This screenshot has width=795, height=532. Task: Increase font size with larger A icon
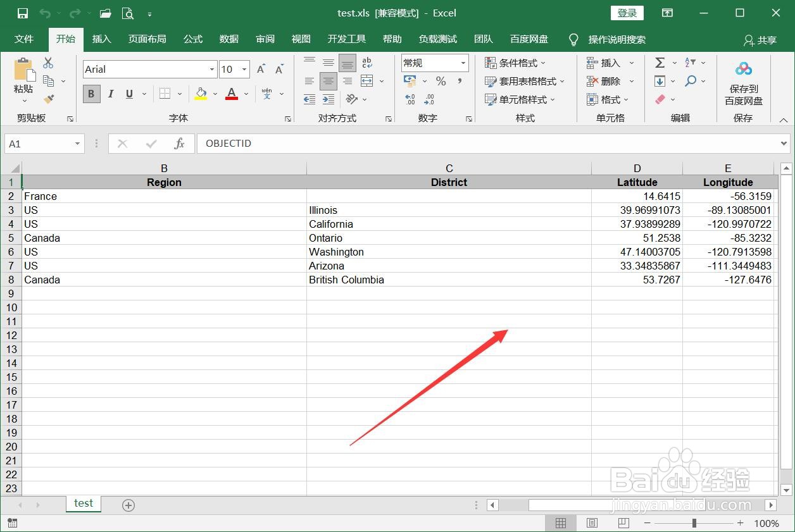click(x=261, y=70)
